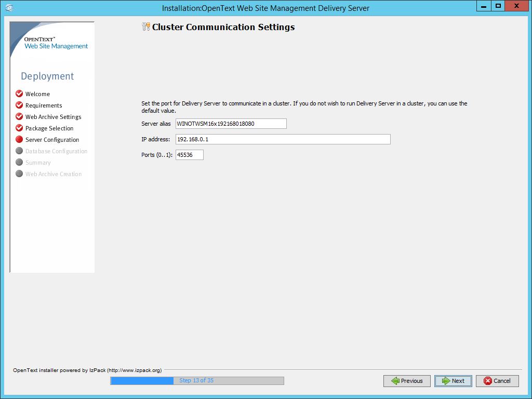This screenshot has width=532, height=399.
Task: Focus the IP address input field
Action: click(283, 139)
